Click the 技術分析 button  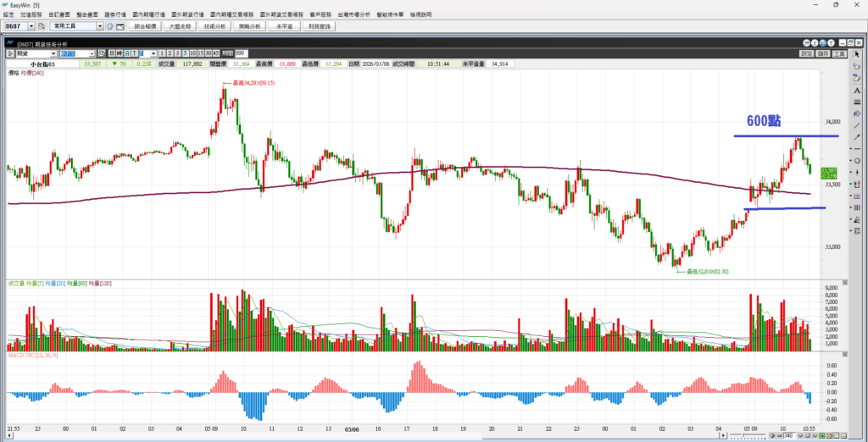[x=214, y=27]
